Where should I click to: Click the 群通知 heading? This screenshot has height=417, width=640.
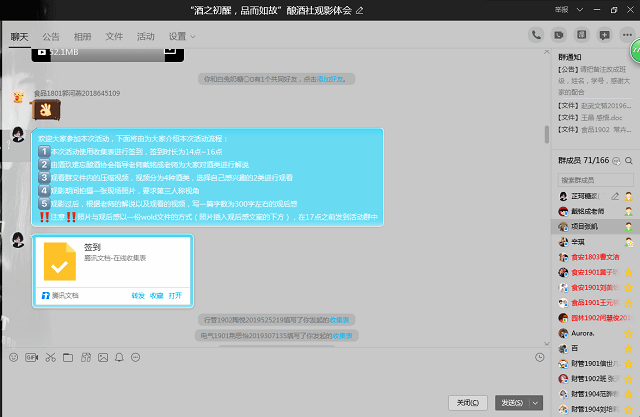click(570, 57)
